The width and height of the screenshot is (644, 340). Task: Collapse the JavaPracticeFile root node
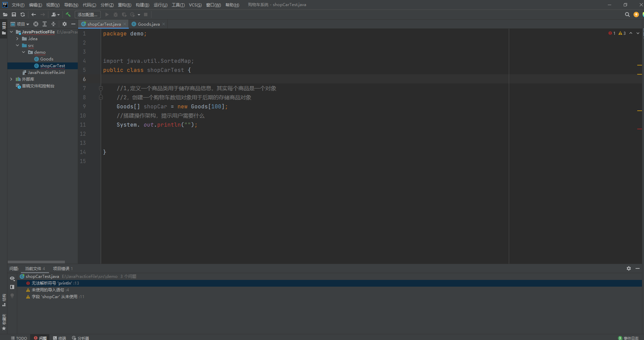[11, 32]
